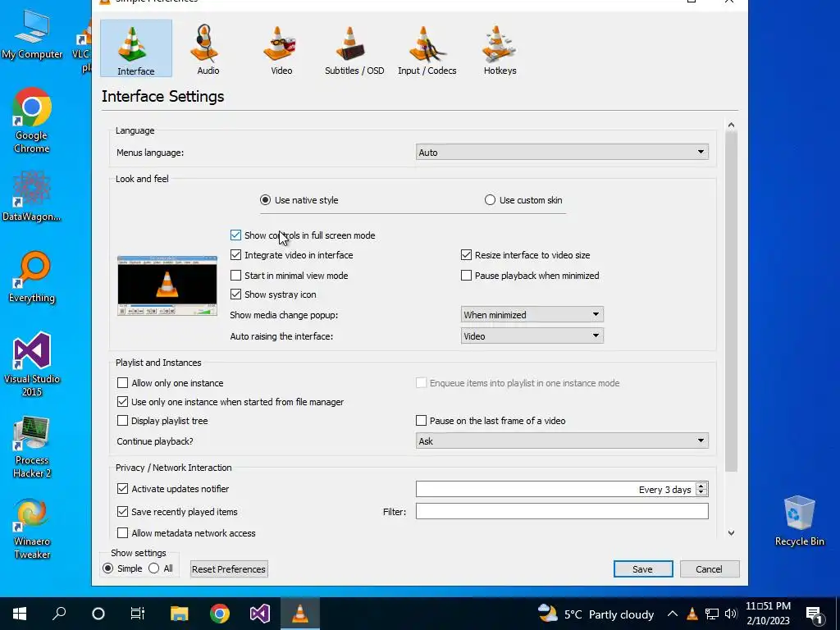Enable Pause playback when minimized
This screenshot has height=630, width=840.
pyautogui.click(x=466, y=276)
